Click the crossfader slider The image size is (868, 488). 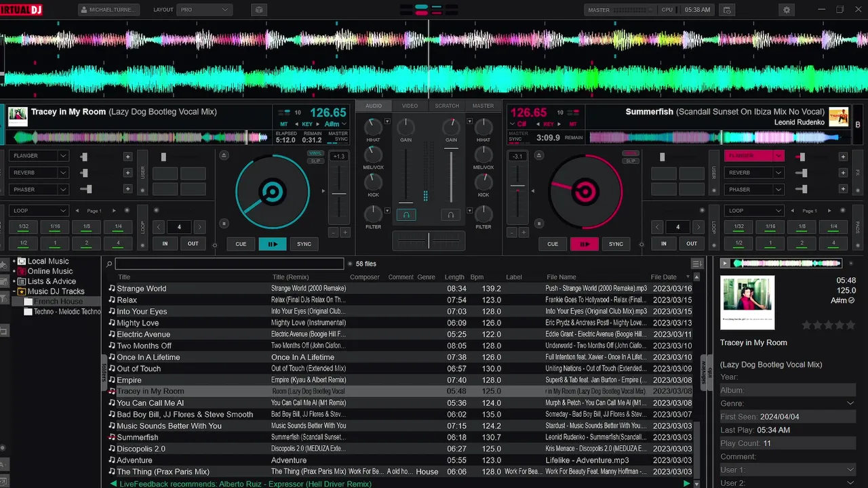click(429, 240)
